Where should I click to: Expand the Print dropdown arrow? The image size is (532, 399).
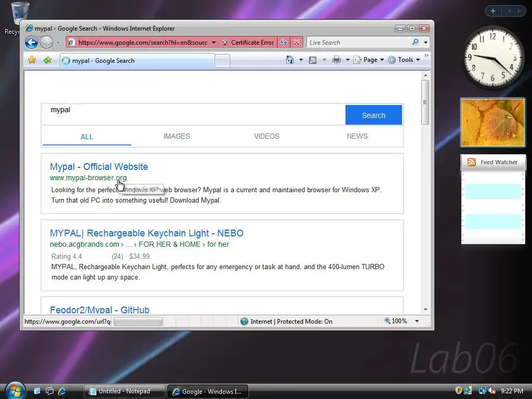pos(348,60)
